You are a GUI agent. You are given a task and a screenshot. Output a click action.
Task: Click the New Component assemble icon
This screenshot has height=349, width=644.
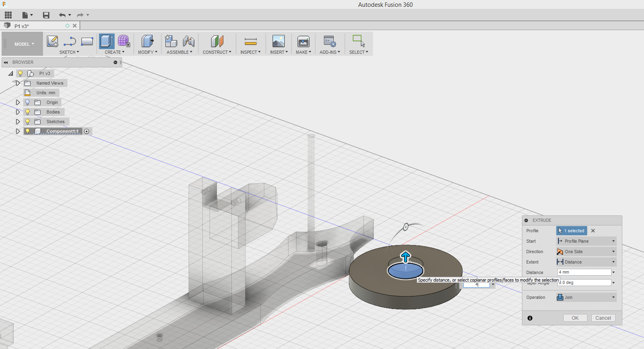[x=171, y=41]
